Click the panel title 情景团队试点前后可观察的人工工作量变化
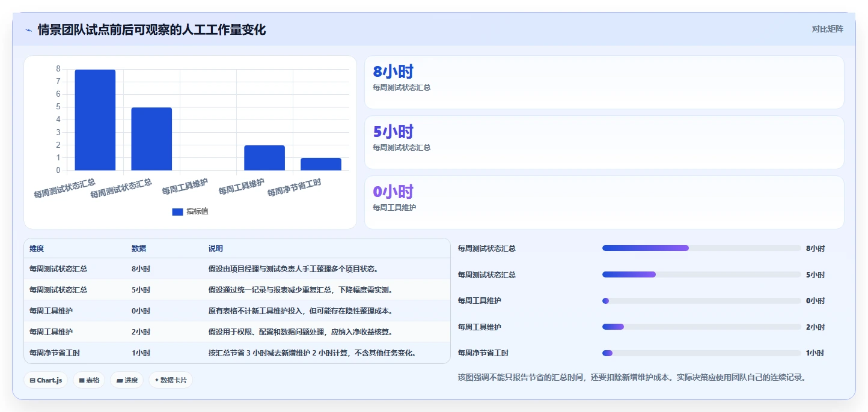 point(151,29)
